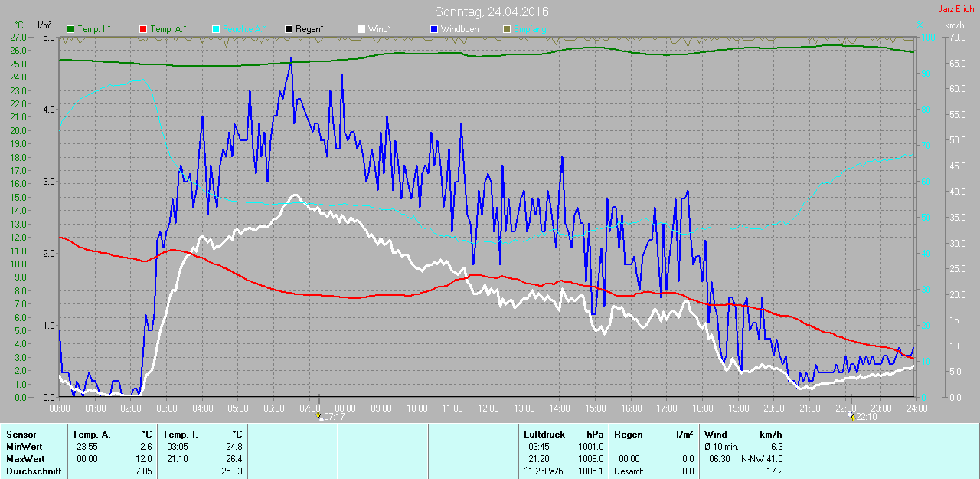Click the pressure maximum value '1009.0'
The width and height of the screenshot is (980, 479).
tap(591, 459)
